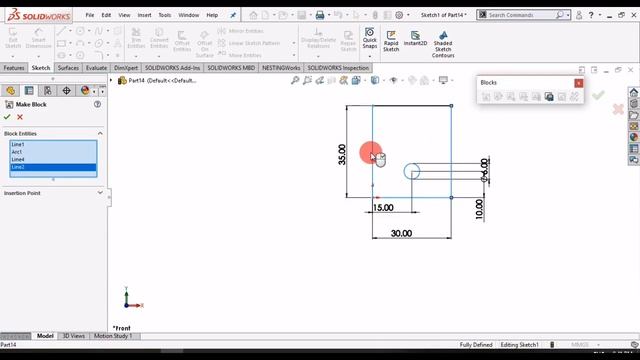Click Previous View icon in heads-up toolbar
Screen dimensions: 640x360
pyautogui.click(x=320, y=80)
